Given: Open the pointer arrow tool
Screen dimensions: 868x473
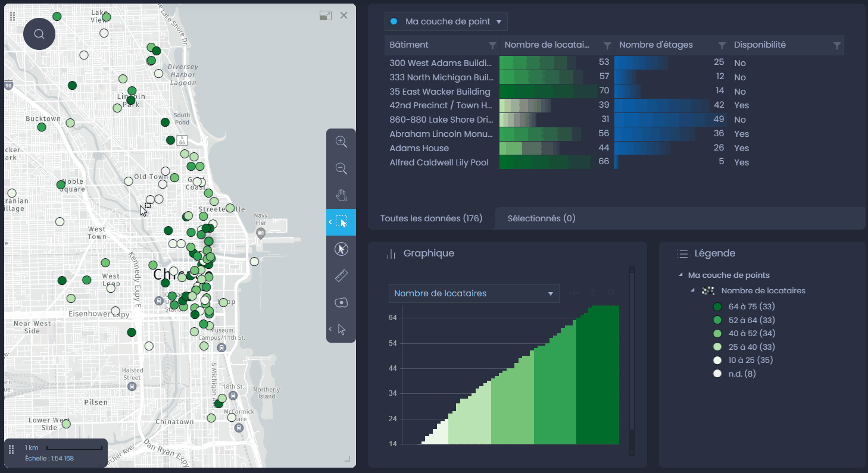Looking at the screenshot, I should (341, 329).
